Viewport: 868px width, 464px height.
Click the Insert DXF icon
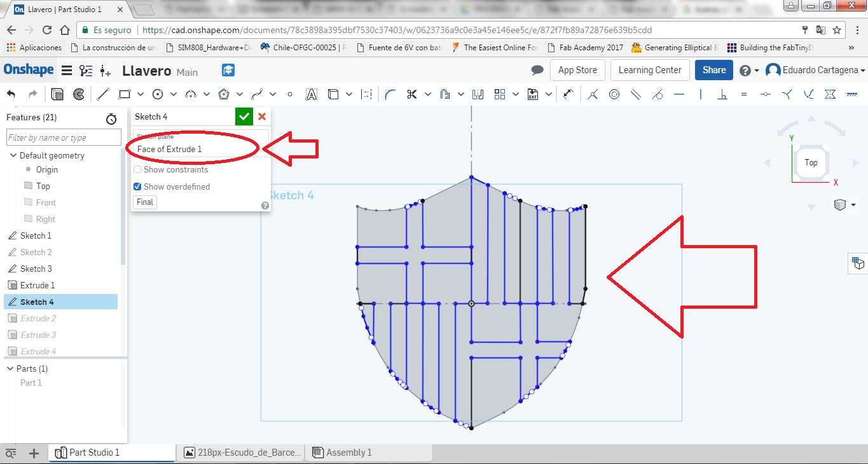click(x=533, y=94)
